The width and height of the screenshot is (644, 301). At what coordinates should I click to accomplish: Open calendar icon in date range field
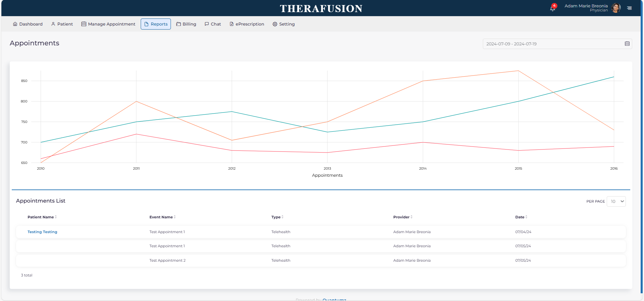click(627, 44)
